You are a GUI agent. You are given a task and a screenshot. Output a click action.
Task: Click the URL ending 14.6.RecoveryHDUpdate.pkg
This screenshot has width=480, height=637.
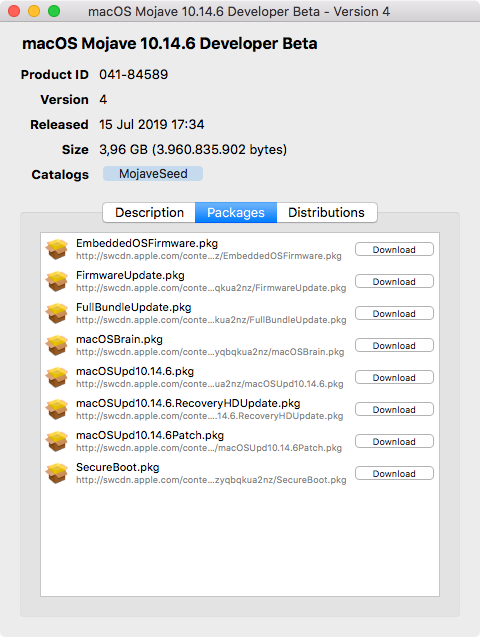tap(210, 416)
